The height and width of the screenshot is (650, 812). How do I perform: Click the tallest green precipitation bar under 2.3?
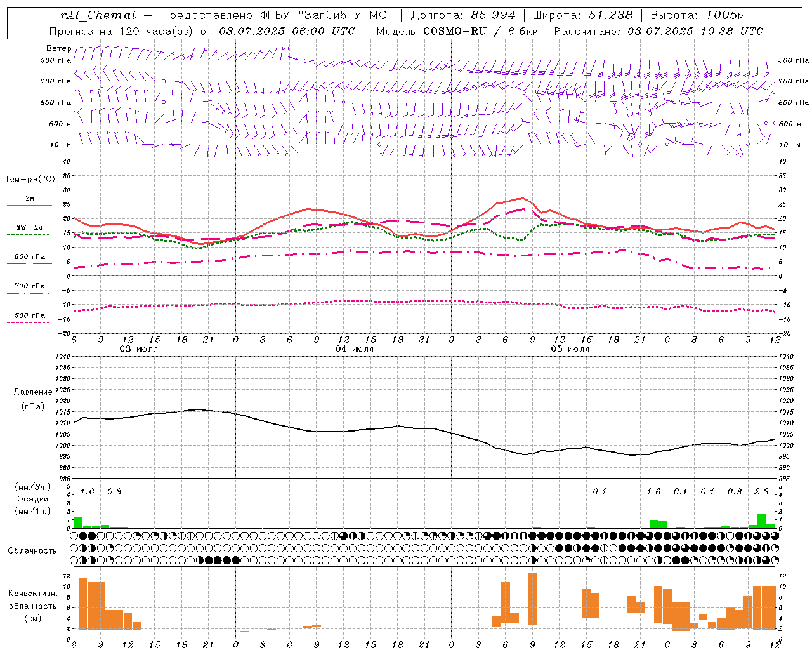pyautogui.click(x=761, y=521)
